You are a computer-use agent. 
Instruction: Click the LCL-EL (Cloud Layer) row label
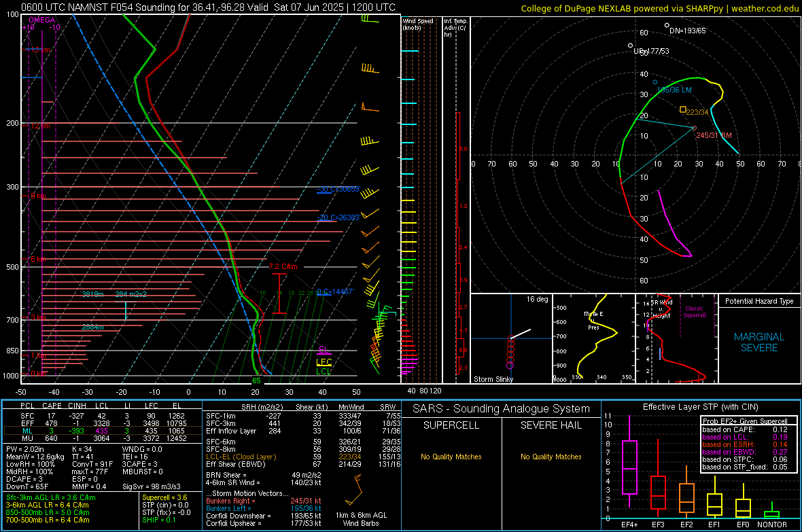(x=241, y=457)
